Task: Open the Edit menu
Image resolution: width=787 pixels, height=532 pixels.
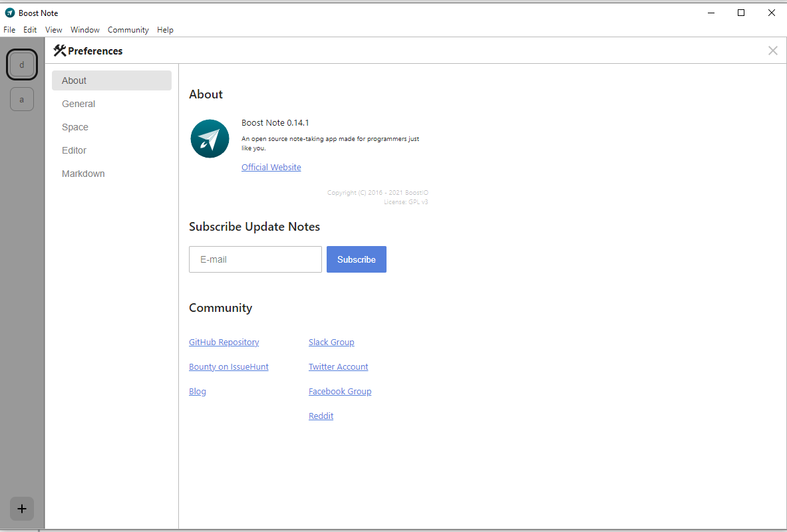Action: [30, 30]
